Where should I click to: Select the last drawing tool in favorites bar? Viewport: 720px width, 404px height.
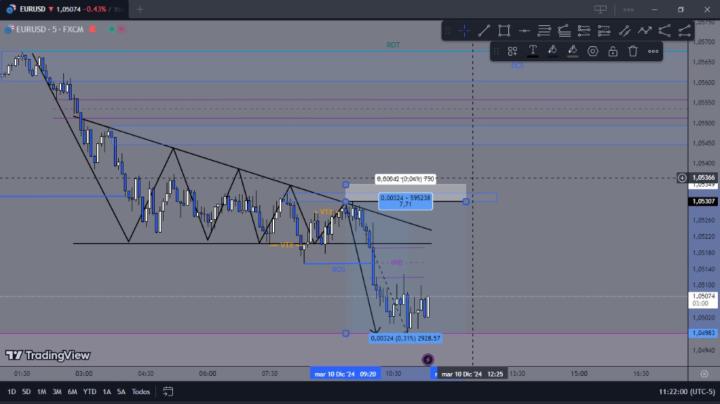click(684, 31)
